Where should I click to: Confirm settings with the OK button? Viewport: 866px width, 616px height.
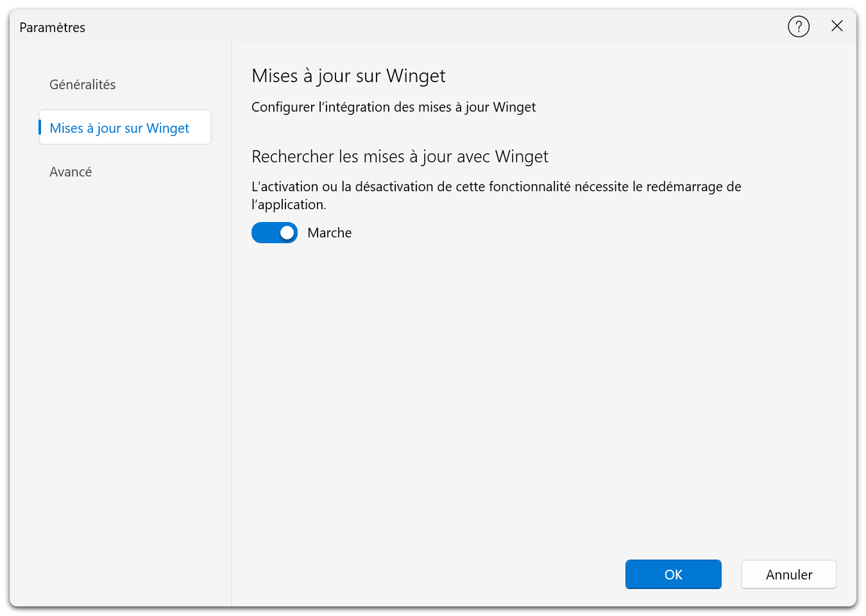tap(674, 574)
